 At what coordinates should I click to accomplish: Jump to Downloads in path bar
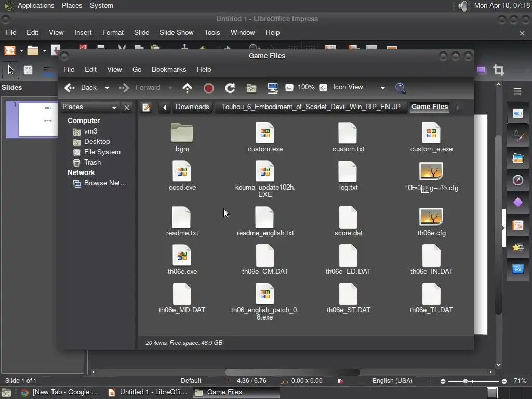pos(192,107)
